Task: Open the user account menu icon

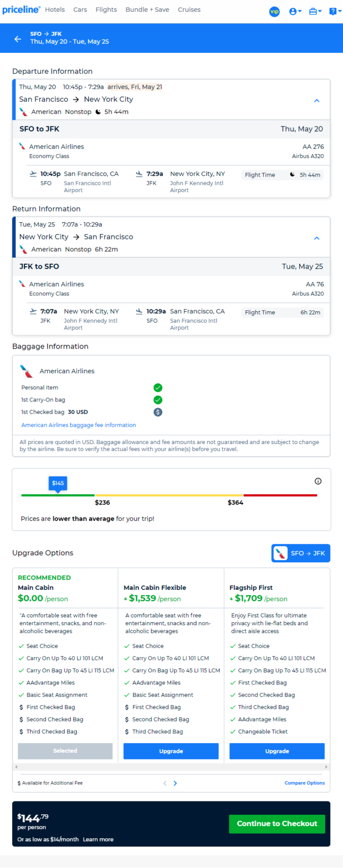Action: point(295,11)
